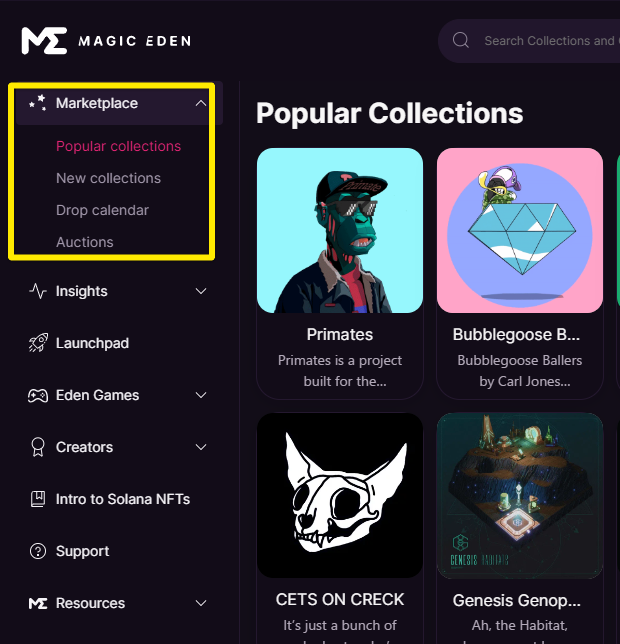Open the Primates collection thumbnail
620x644 pixels.
[x=340, y=230]
